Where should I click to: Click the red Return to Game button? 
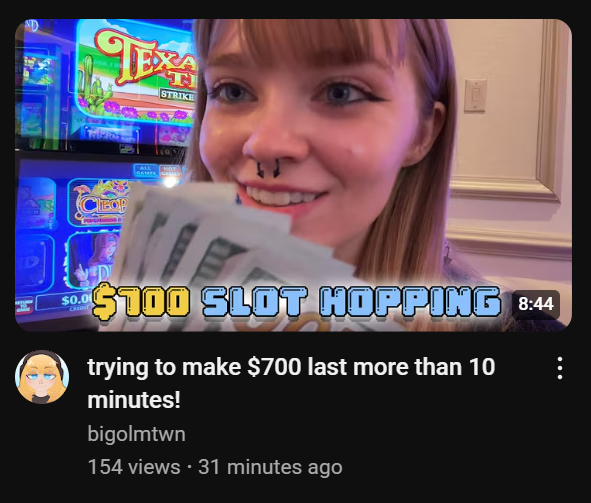tap(24, 305)
